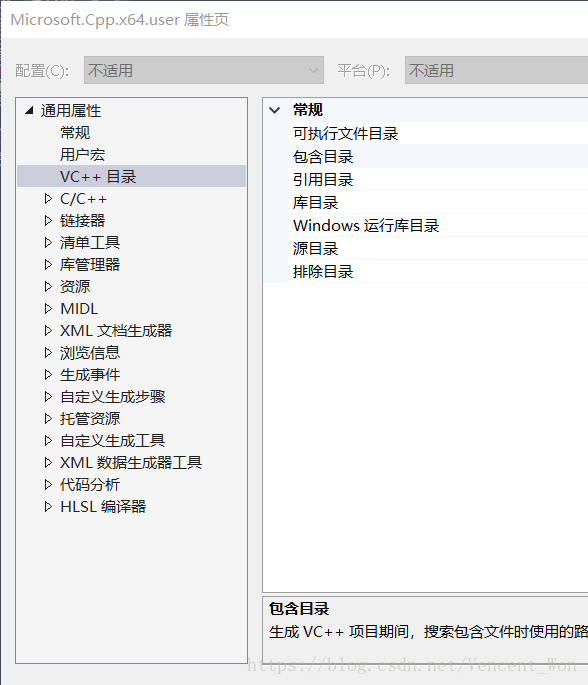The image size is (588, 685).
Task: Expand the 自定义生成工具 node arrow
Action: pos(48,440)
